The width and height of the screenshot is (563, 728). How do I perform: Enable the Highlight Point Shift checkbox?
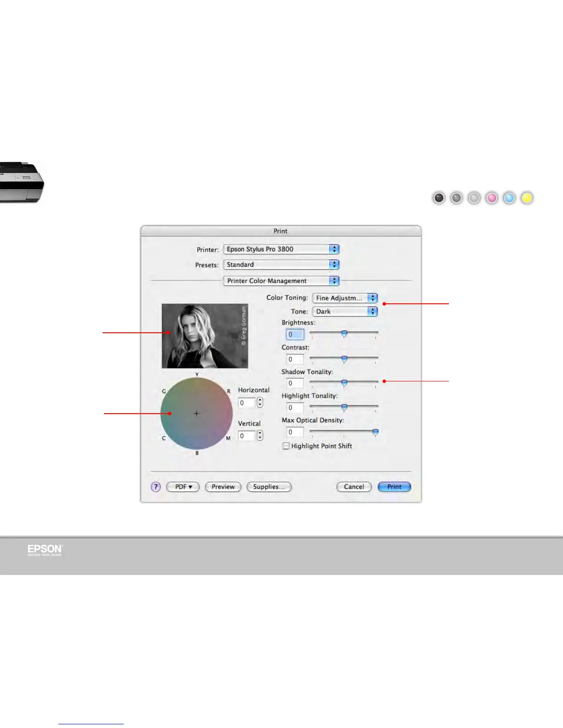(x=286, y=446)
